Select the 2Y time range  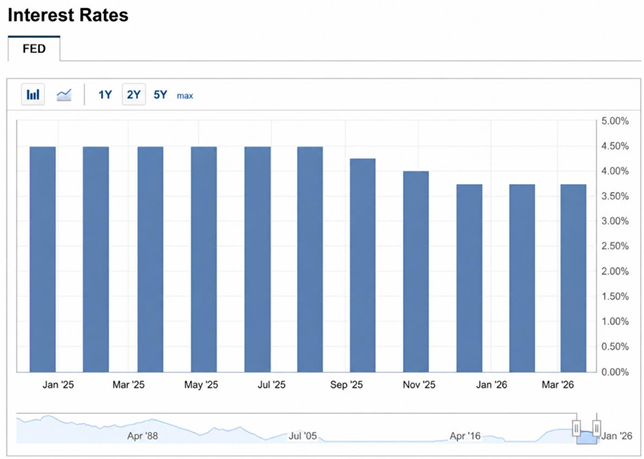point(133,95)
